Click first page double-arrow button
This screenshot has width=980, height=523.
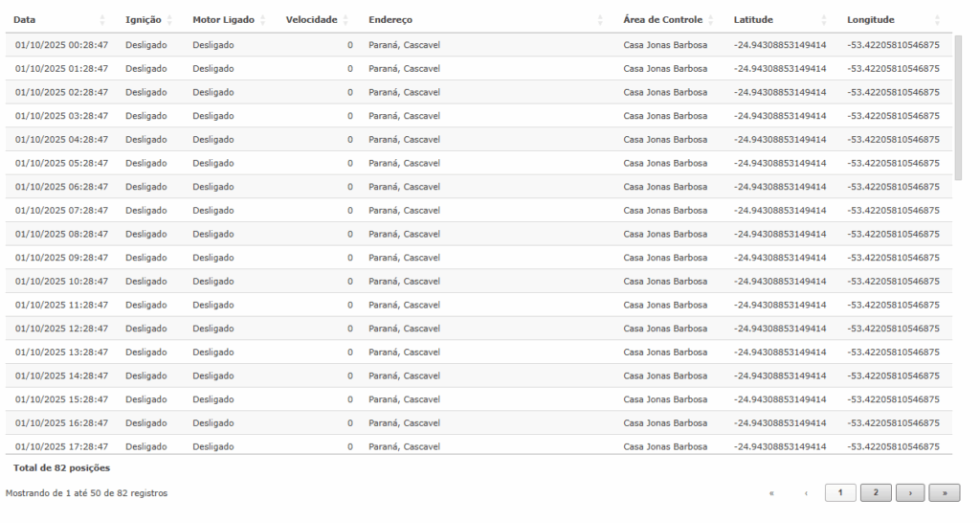point(771,492)
